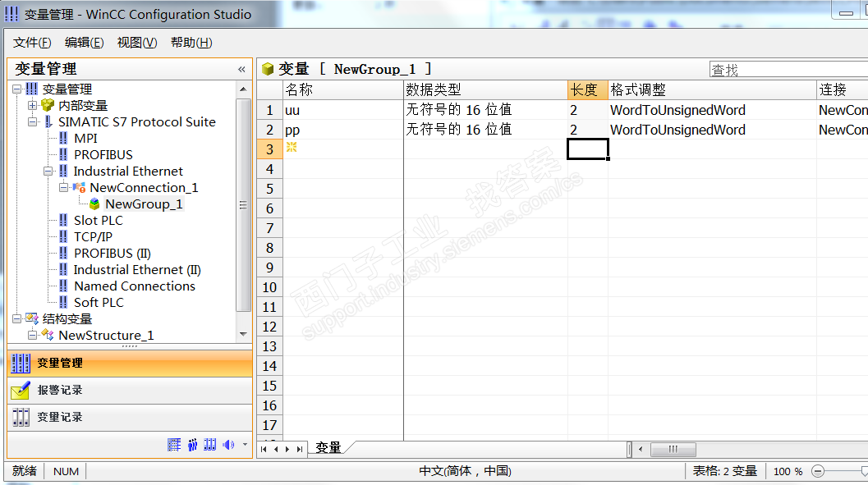Click the horn speaker icon in navigation bar
Screen dimensions: 868x485
[x=228, y=445]
